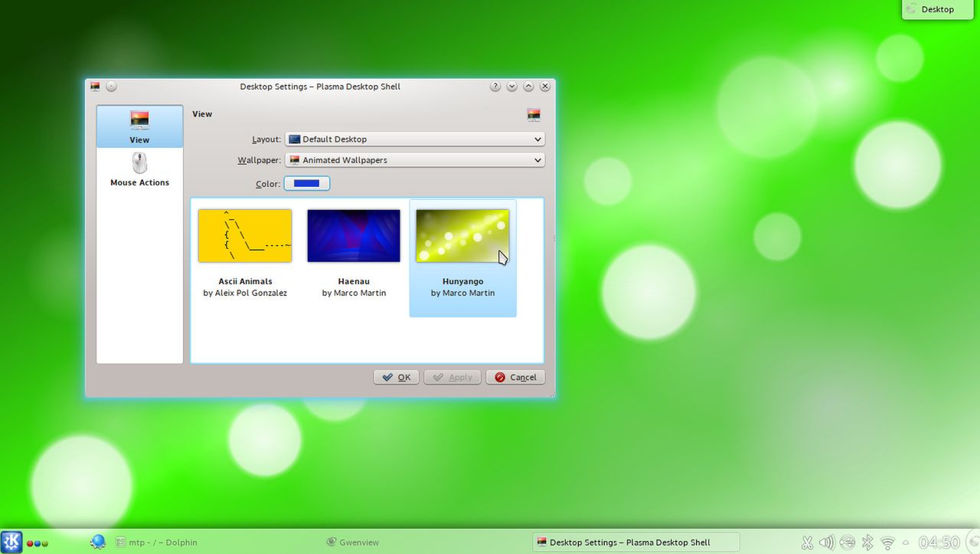Click the colored dots activity switcher in panel
The width and height of the screenshot is (980, 554).
coord(38,543)
